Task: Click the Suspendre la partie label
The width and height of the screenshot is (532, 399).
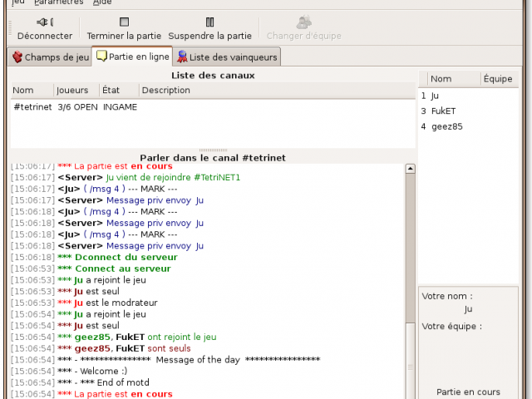Action: point(209,36)
